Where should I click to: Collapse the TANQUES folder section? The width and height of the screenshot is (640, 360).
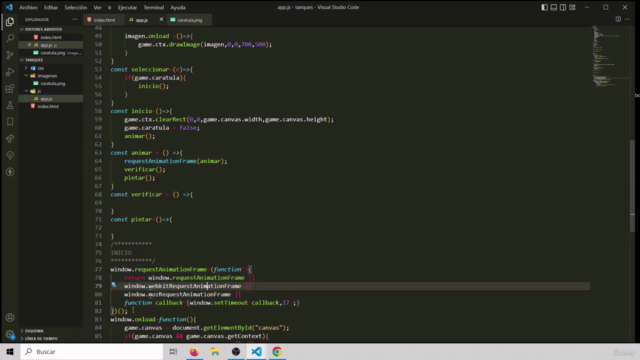point(34,60)
